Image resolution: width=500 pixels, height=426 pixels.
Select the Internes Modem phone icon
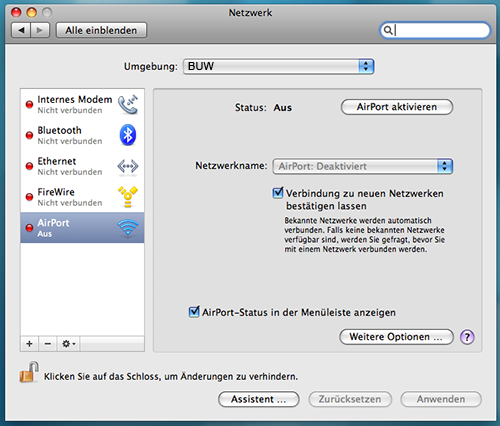pos(128,104)
